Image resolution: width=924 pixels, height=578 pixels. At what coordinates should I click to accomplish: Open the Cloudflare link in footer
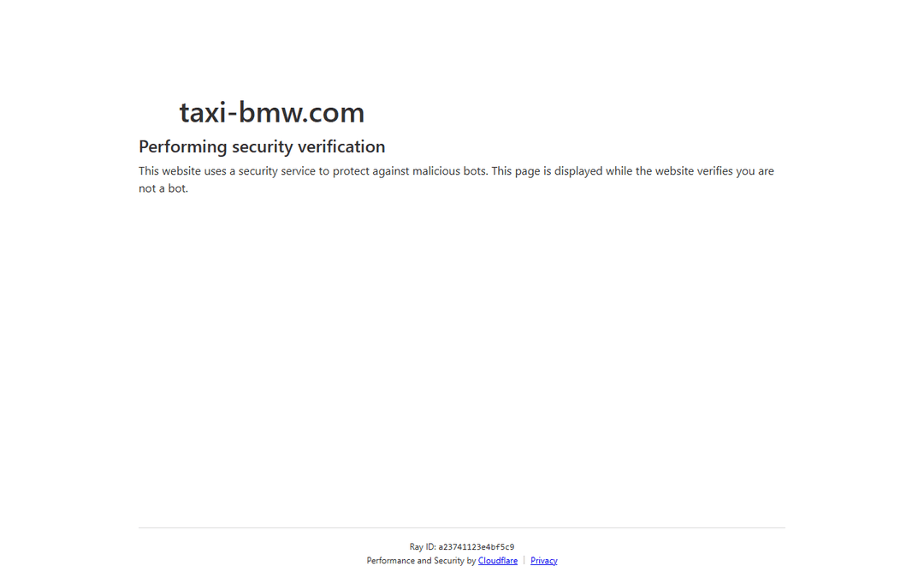click(497, 560)
